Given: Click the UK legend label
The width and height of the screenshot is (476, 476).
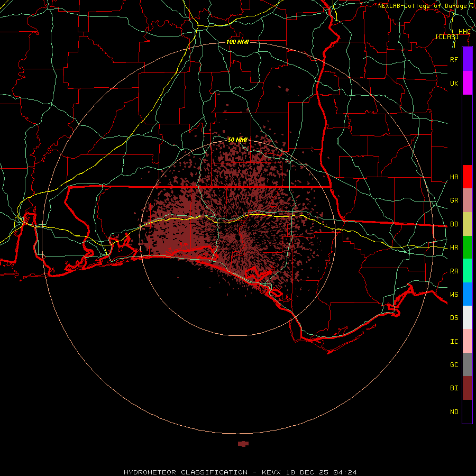Looking at the screenshot, I should pos(454,83).
